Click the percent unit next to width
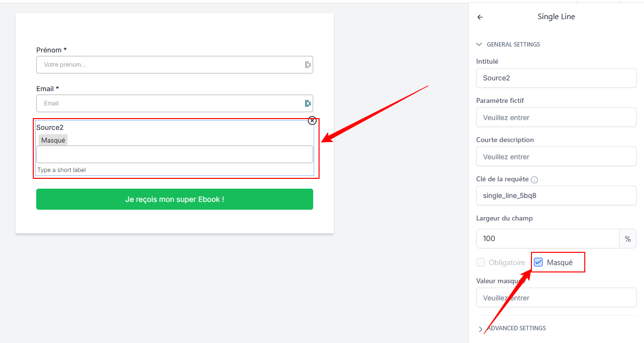 tap(628, 239)
